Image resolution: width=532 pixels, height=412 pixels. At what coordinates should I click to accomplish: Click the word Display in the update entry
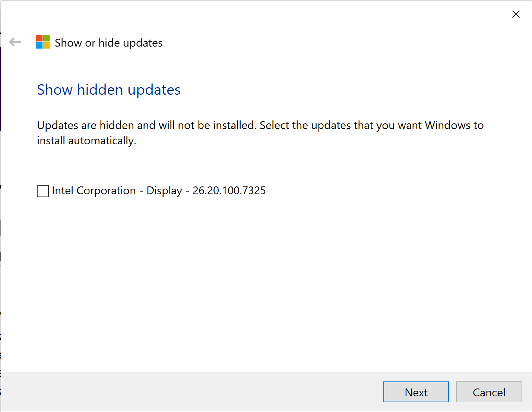point(164,191)
